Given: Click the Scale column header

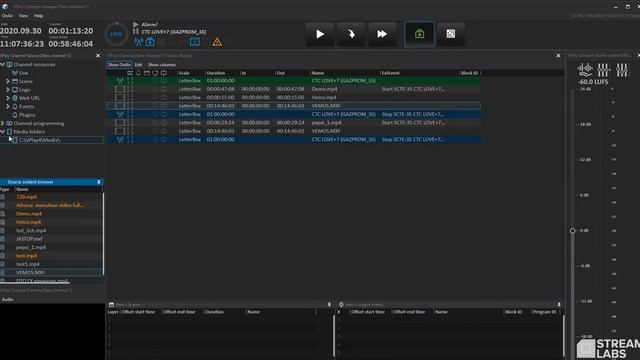Looking at the screenshot, I should point(184,73).
